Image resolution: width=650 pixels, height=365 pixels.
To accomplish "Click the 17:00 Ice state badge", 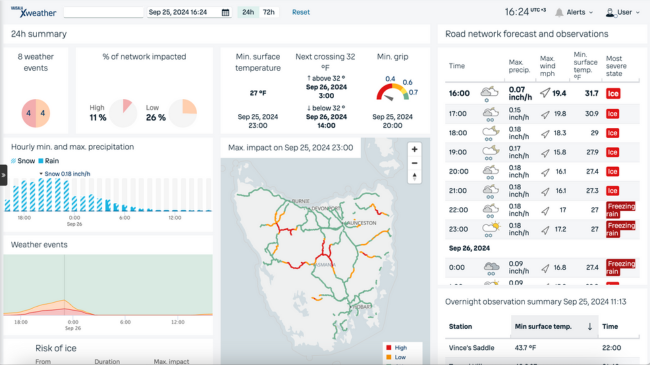I will tap(613, 114).
